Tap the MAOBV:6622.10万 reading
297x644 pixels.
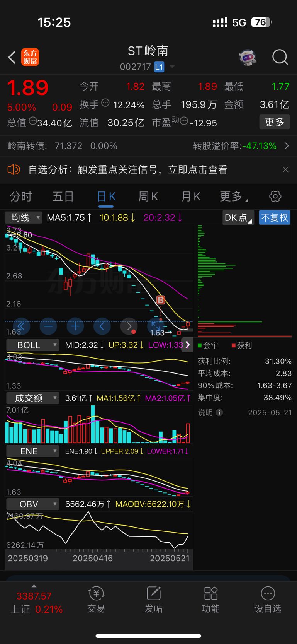click(x=153, y=504)
